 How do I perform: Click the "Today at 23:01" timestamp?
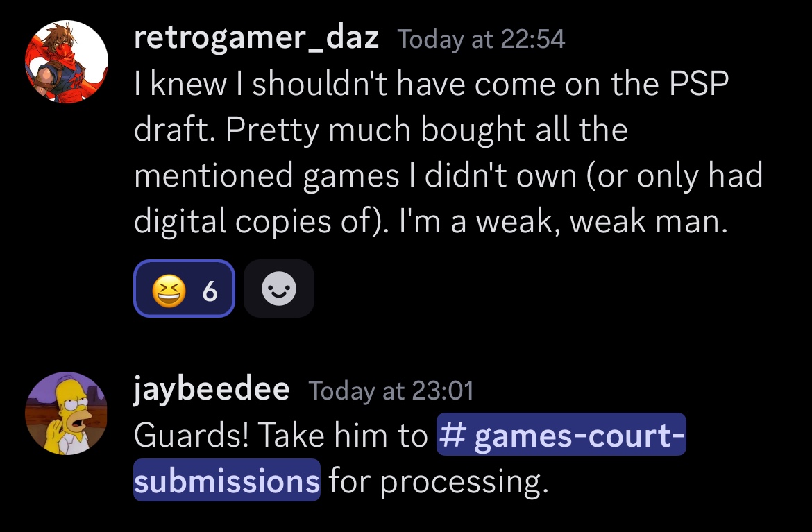(391, 391)
